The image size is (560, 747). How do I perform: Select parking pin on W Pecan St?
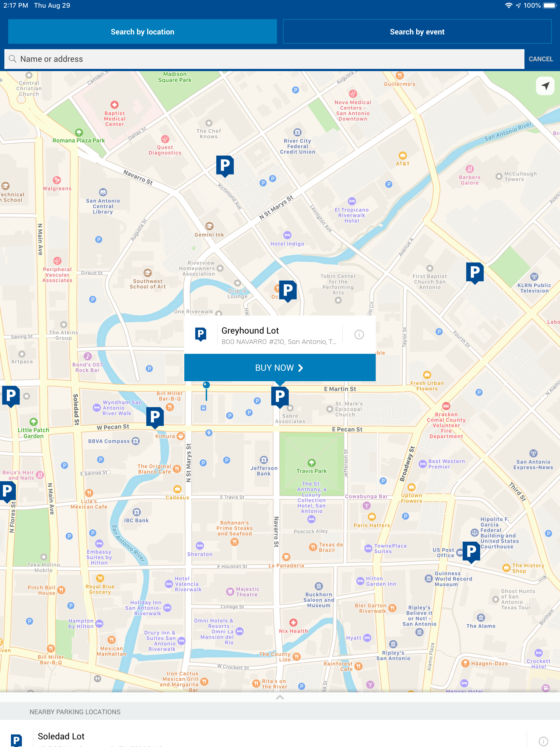(x=155, y=417)
